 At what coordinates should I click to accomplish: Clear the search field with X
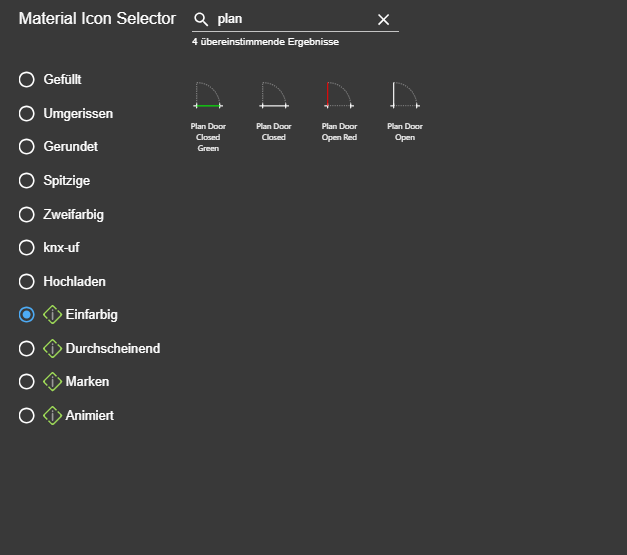(383, 20)
